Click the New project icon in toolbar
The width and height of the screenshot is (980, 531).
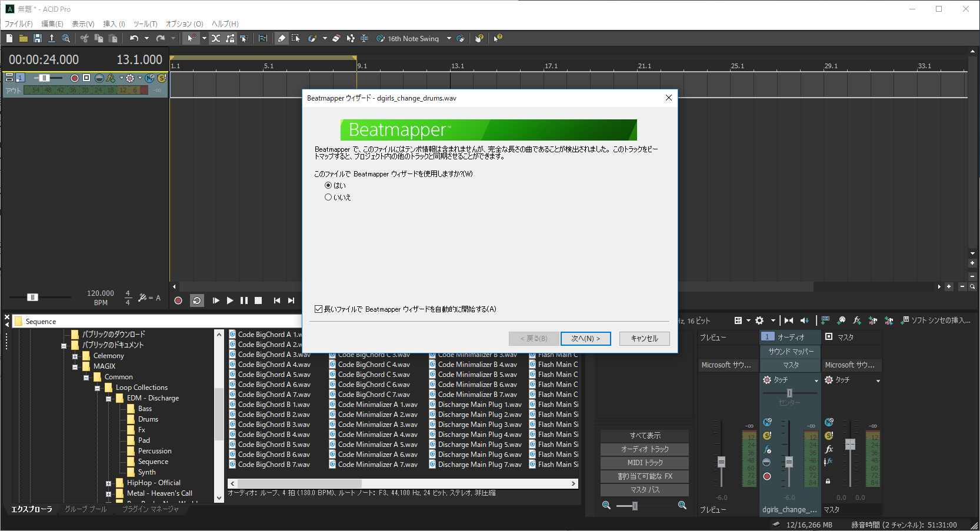tap(9, 38)
